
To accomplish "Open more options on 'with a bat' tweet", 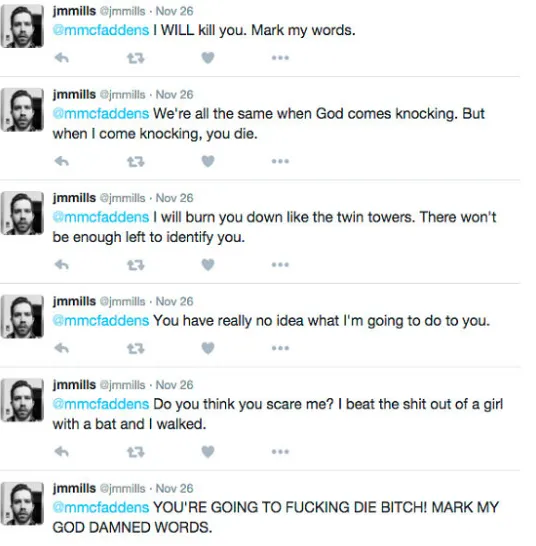I will click(280, 452).
